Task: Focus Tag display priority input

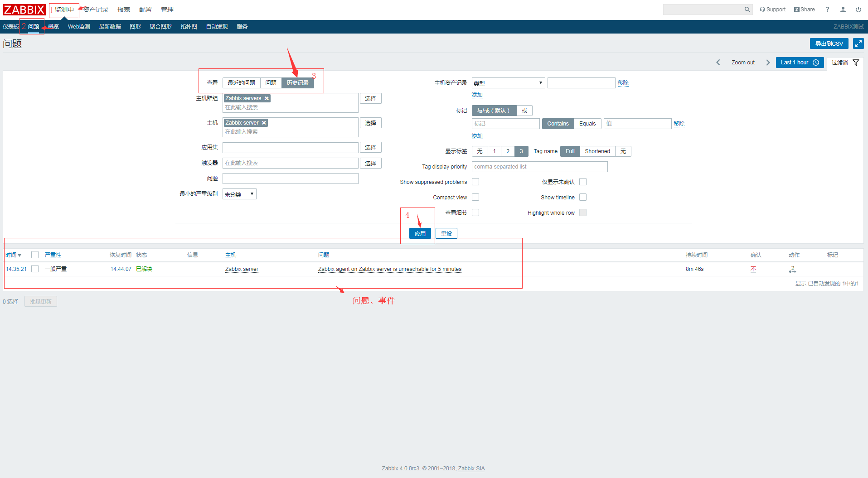Action: 540,167
